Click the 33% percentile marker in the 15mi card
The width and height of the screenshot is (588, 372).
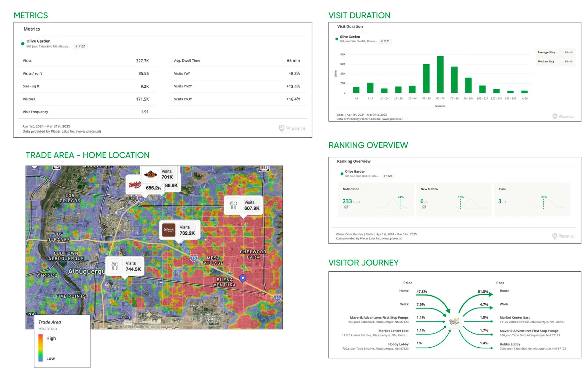click(544, 197)
